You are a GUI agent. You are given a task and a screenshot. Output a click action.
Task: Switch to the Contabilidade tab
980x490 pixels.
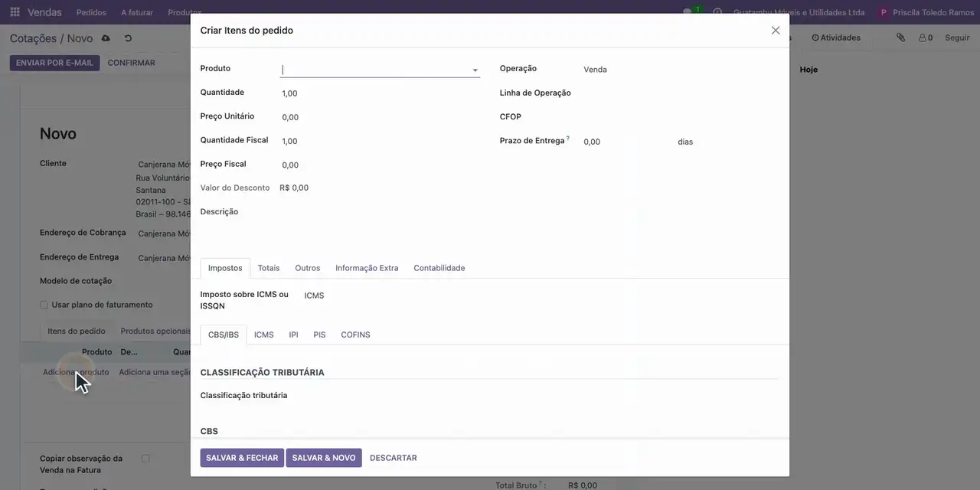[x=439, y=268]
